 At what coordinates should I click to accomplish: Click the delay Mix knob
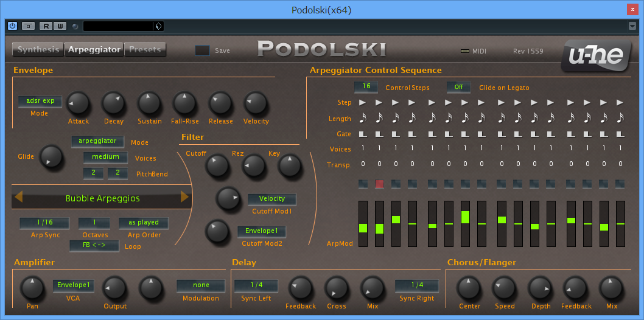click(373, 288)
